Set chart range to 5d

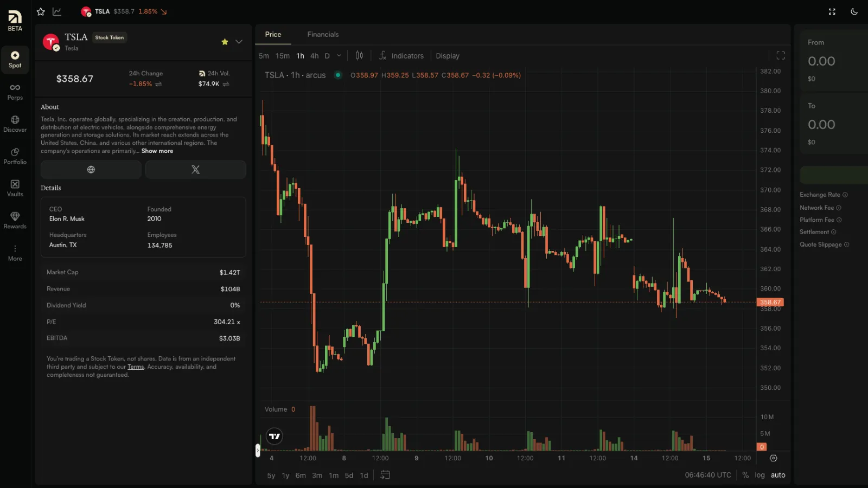(x=349, y=476)
